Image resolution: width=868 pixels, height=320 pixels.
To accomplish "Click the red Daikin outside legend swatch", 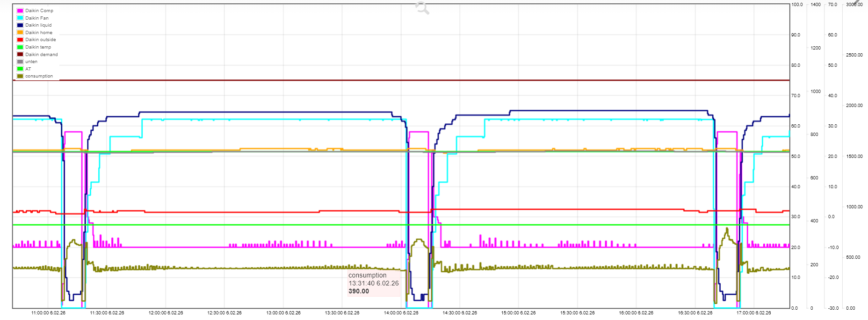I will (x=20, y=40).
